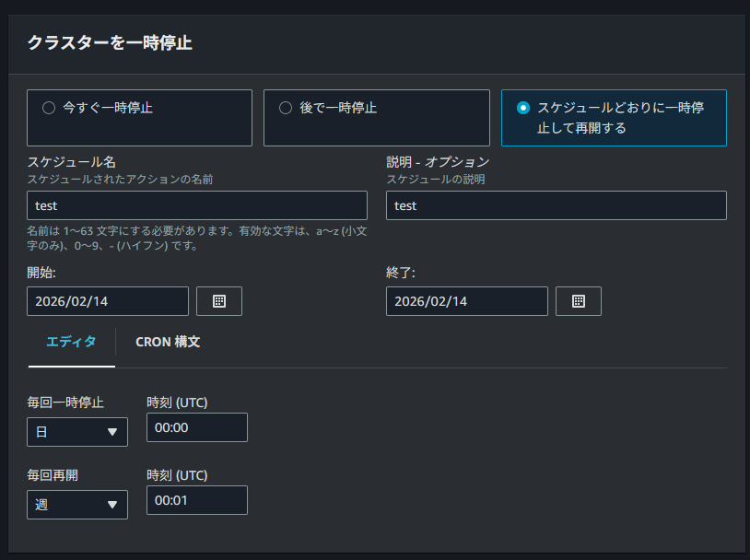Click the スケジュール名 input containing test
The image size is (750, 560).
click(x=195, y=205)
